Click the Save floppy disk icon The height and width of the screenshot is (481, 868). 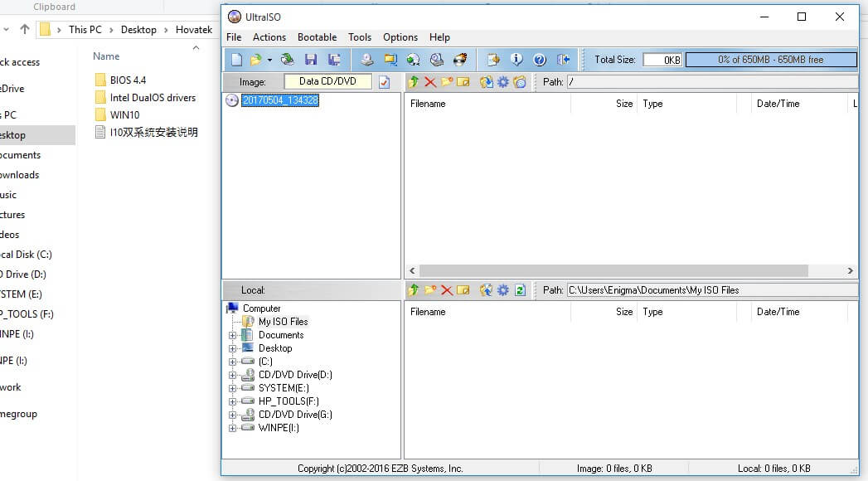click(311, 60)
